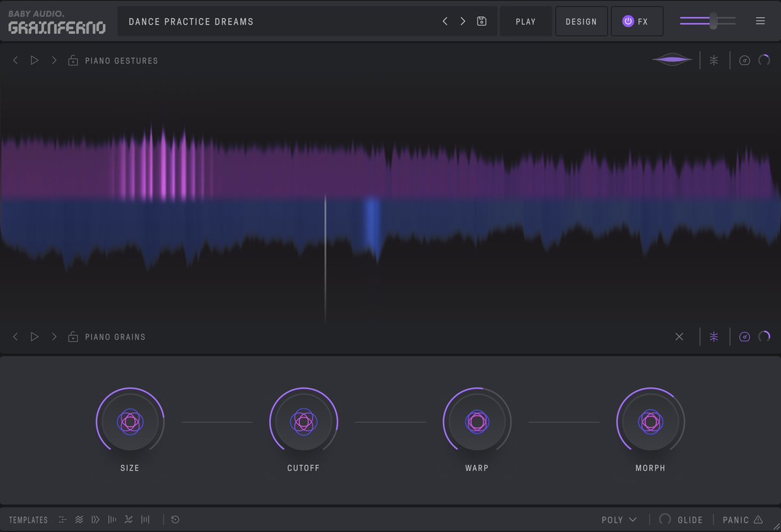Screen dimensions: 781x532
Task: Open the Dance Practice Dreams preset name browser
Action: 191,21
